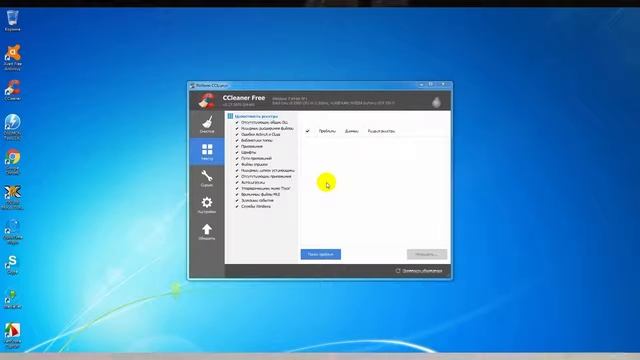
Task: Uncheck Приложения option
Action: [x=237, y=146]
